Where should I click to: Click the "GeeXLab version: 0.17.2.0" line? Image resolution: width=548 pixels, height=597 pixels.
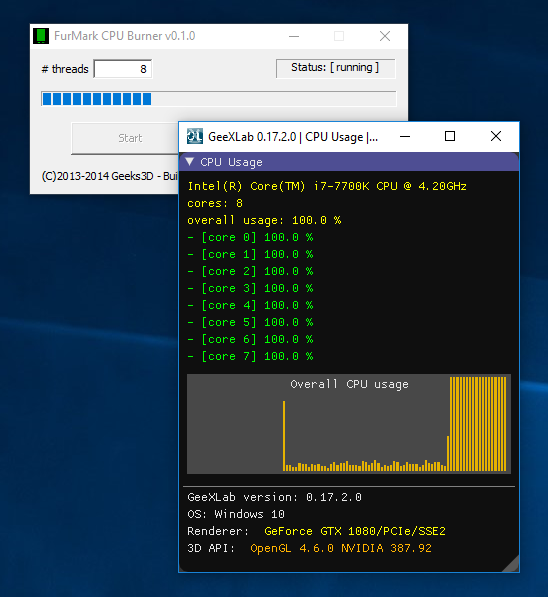[275, 497]
